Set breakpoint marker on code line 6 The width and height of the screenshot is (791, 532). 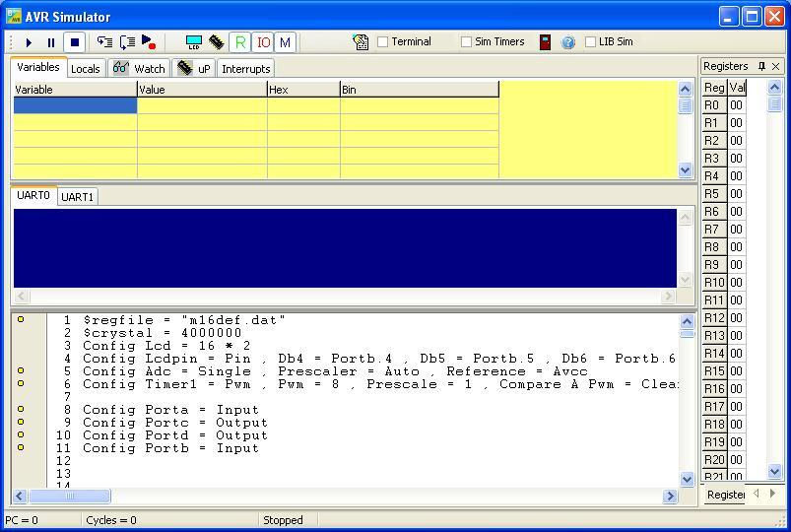coord(21,383)
